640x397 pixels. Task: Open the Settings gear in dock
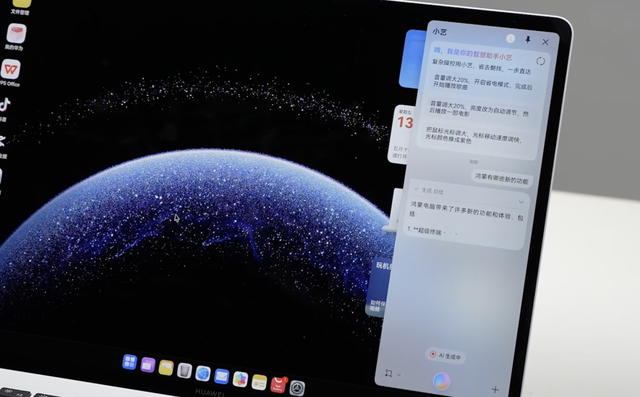(297, 388)
